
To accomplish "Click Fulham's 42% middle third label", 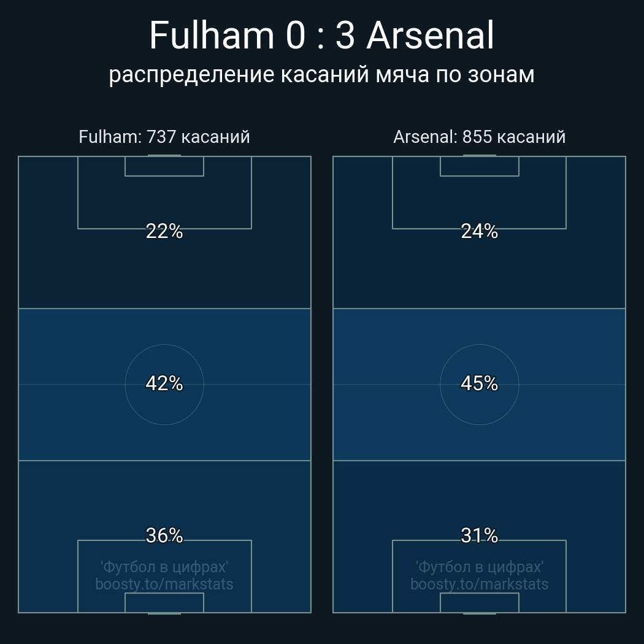I will click(164, 384).
